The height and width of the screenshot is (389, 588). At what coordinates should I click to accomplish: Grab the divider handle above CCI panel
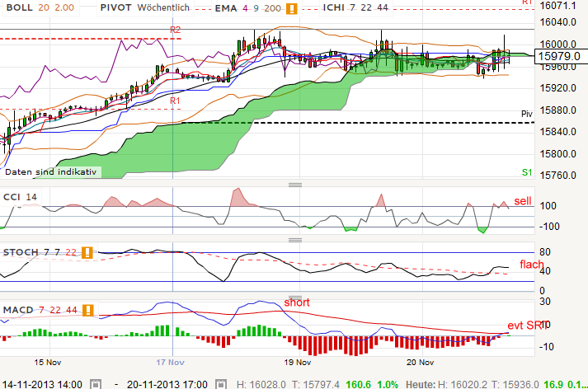pos(295,185)
